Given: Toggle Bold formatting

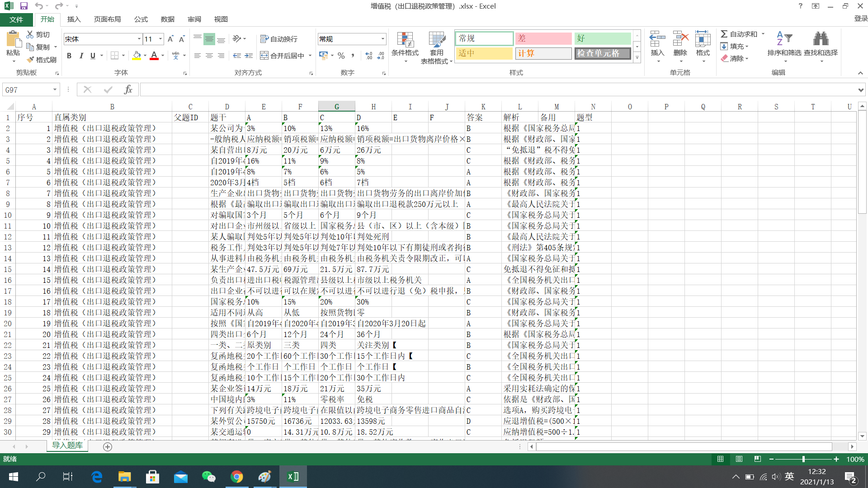Looking at the screenshot, I should coord(69,56).
